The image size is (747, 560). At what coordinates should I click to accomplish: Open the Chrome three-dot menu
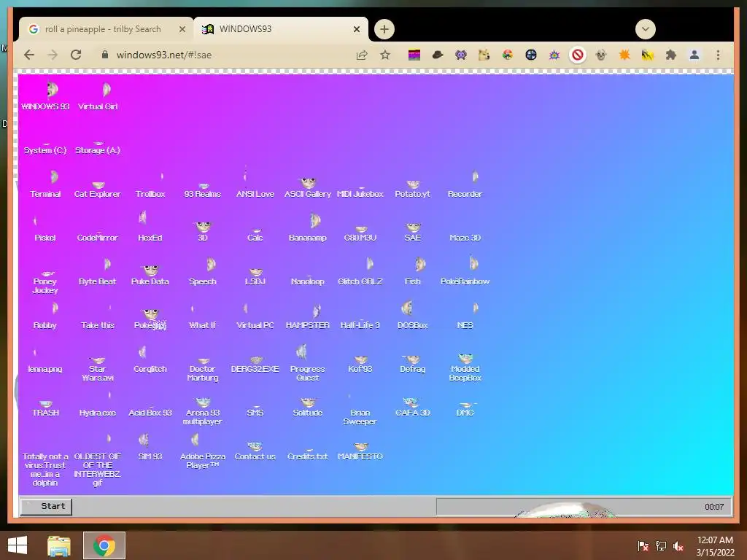tap(718, 55)
